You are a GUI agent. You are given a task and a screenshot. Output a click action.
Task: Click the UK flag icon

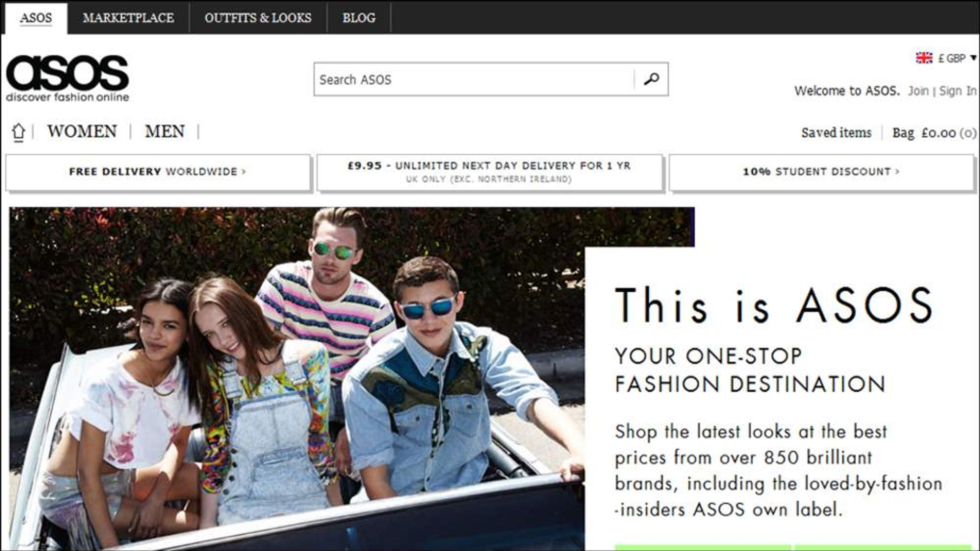[x=924, y=58]
